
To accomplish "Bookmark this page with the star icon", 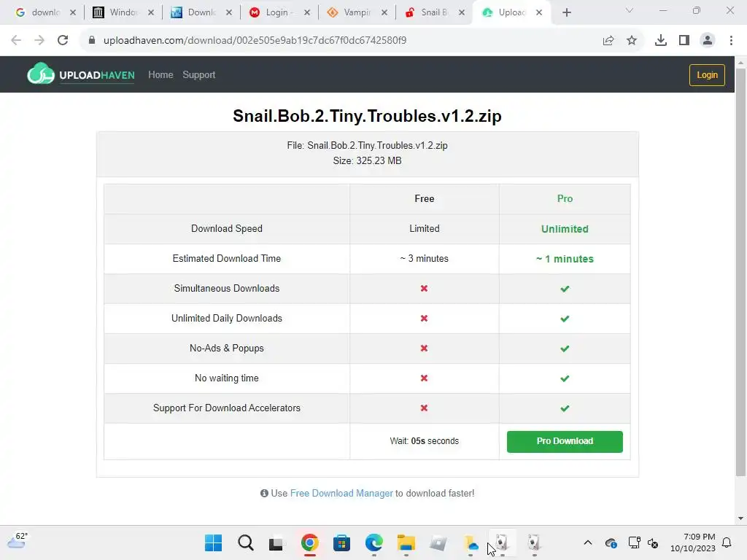I will pyautogui.click(x=632, y=41).
